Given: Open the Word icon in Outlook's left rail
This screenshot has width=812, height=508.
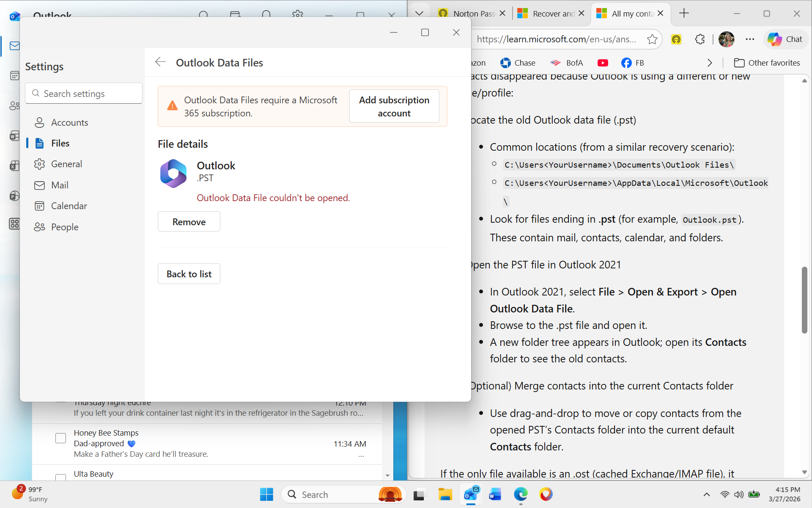Looking at the screenshot, I should (14, 136).
